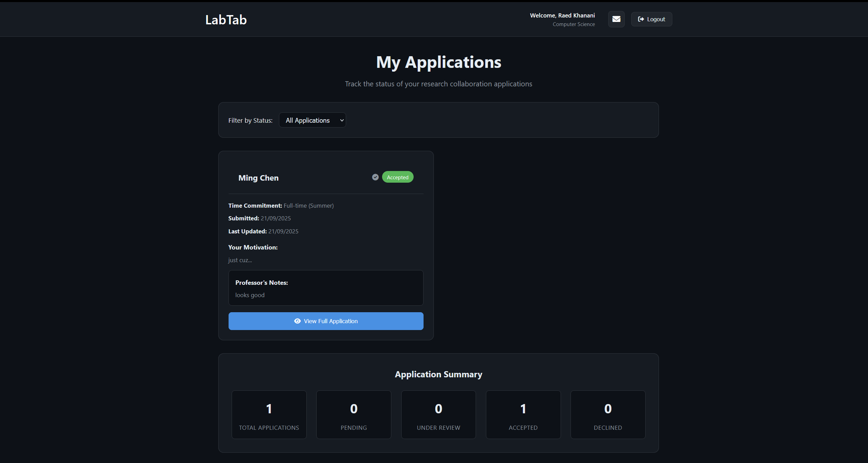Click the LabTab logo
868x463 pixels.
point(226,20)
